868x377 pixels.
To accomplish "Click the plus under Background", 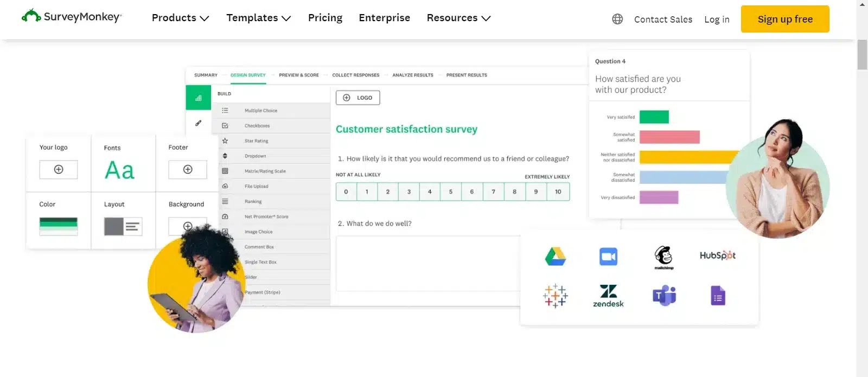I will 188,226.
